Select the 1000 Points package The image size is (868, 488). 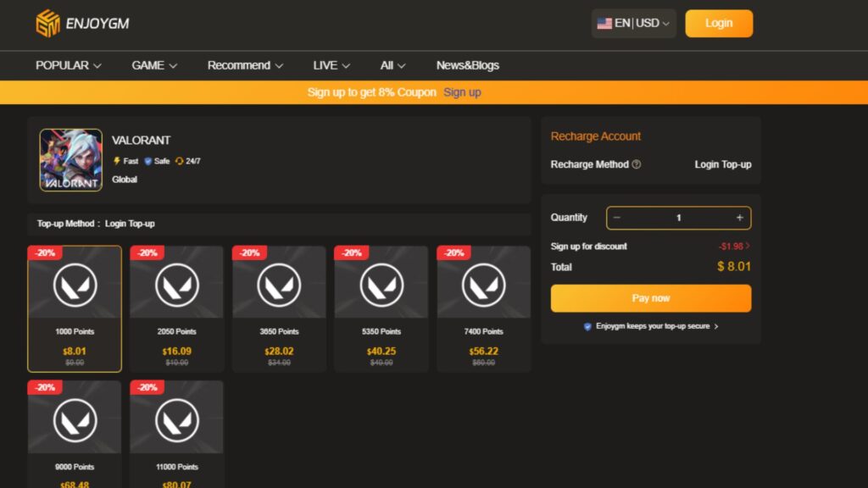coord(75,309)
